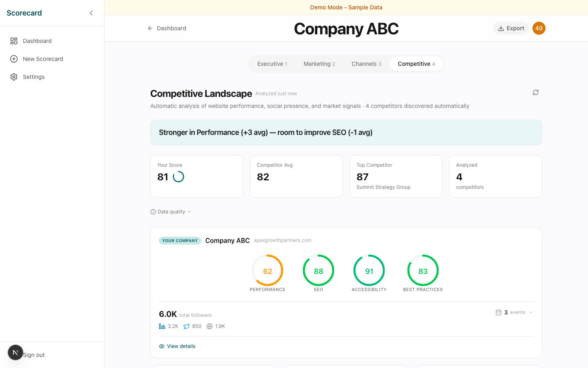Click the Analyzed 4 competitors card

(x=496, y=176)
